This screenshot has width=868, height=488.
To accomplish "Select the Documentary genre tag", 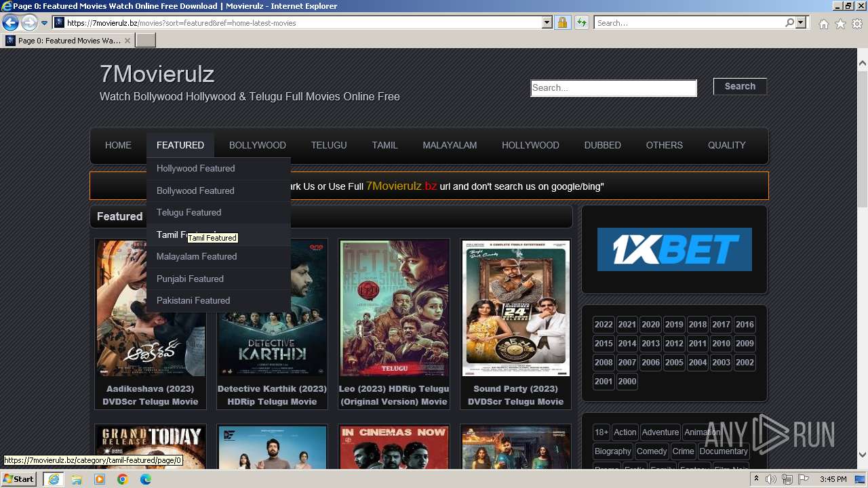I will [724, 451].
